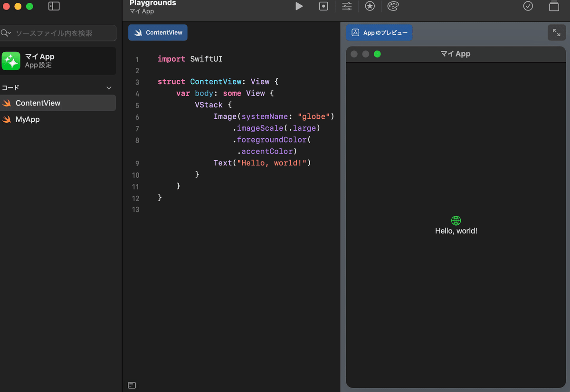The image size is (570, 392).
Task: Open the sliders settings icon
Action: tap(347, 6)
